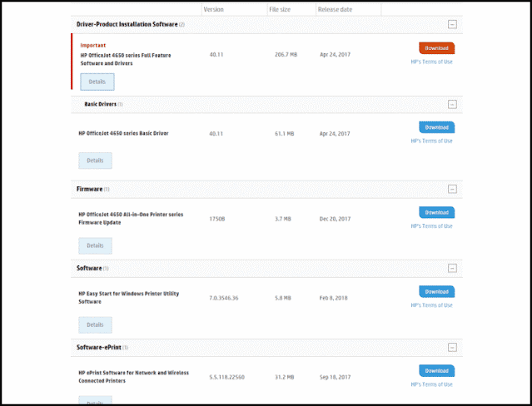Download HP Easy Start Printer Utility Software
The image size is (532, 406).
pos(436,292)
